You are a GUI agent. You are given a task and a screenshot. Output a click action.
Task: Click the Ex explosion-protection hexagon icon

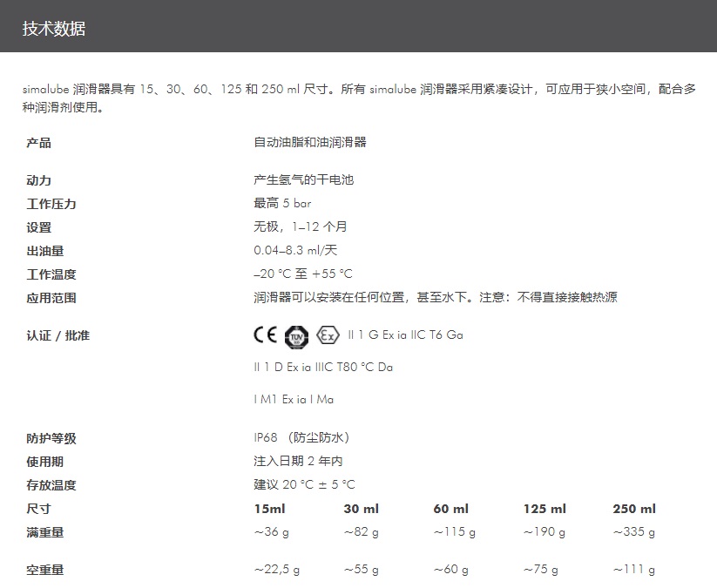coord(328,335)
